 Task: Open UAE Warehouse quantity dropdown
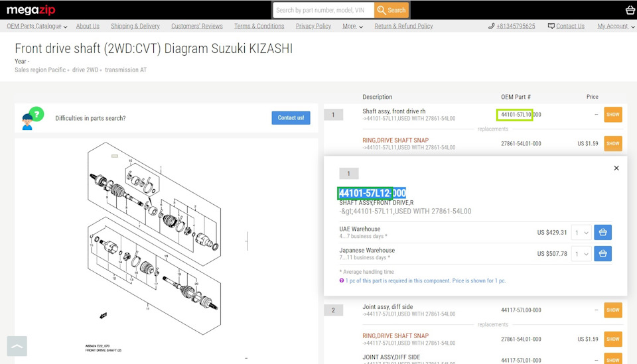[581, 233]
